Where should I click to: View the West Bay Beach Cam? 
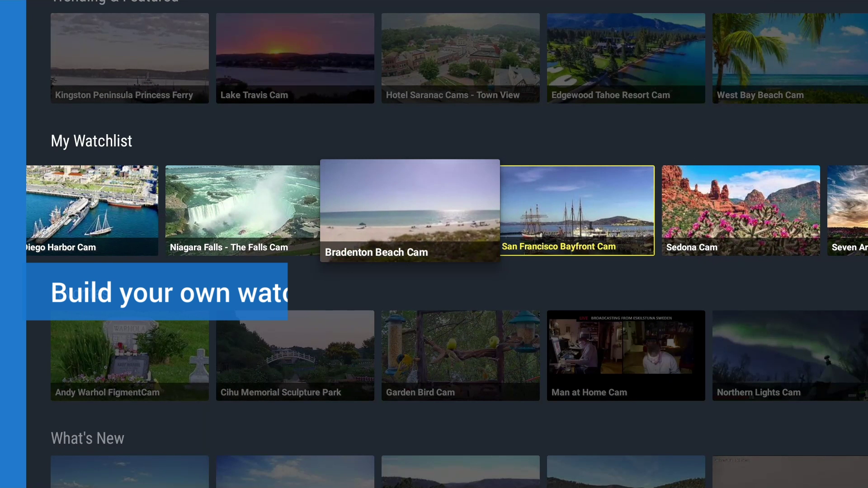pyautogui.click(x=789, y=58)
